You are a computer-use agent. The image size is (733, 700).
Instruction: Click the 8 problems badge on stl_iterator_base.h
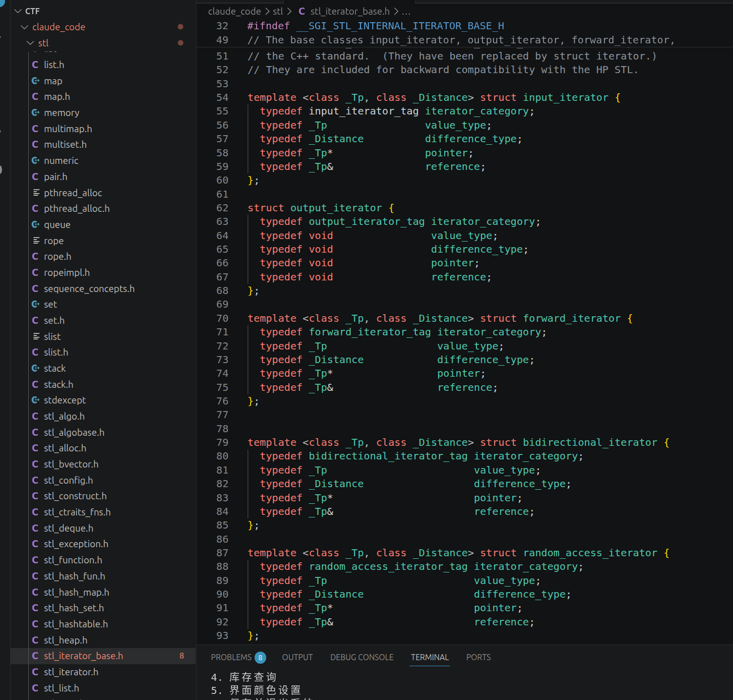tap(181, 656)
